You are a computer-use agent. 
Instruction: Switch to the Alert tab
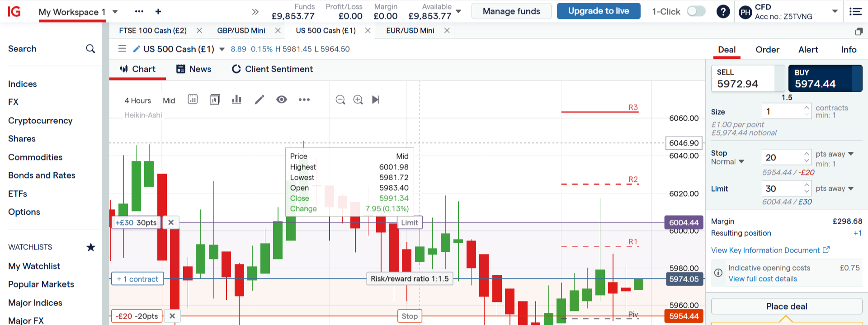coord(808,50)
